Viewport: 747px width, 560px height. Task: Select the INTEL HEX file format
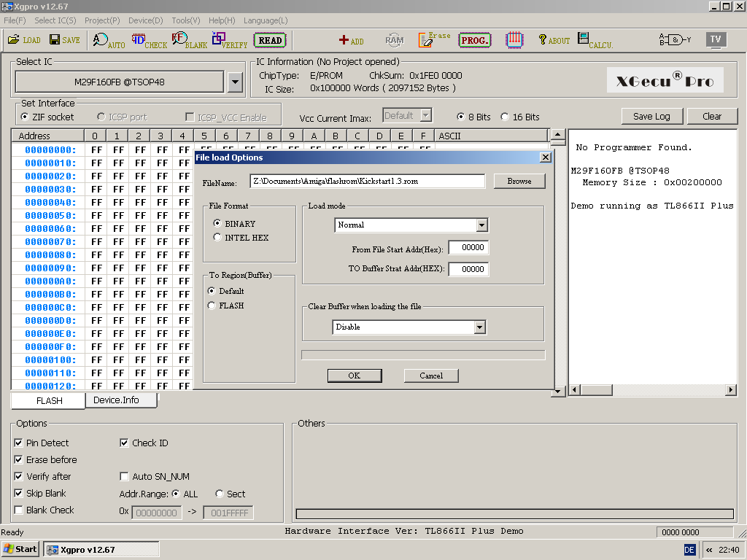point(217,238)
